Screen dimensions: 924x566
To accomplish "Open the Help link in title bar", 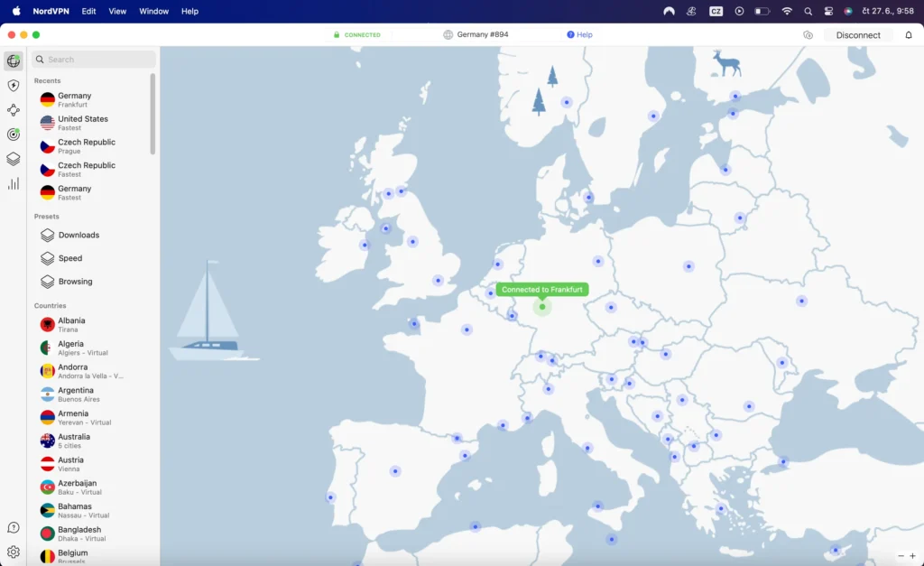I will click(579, 35).
